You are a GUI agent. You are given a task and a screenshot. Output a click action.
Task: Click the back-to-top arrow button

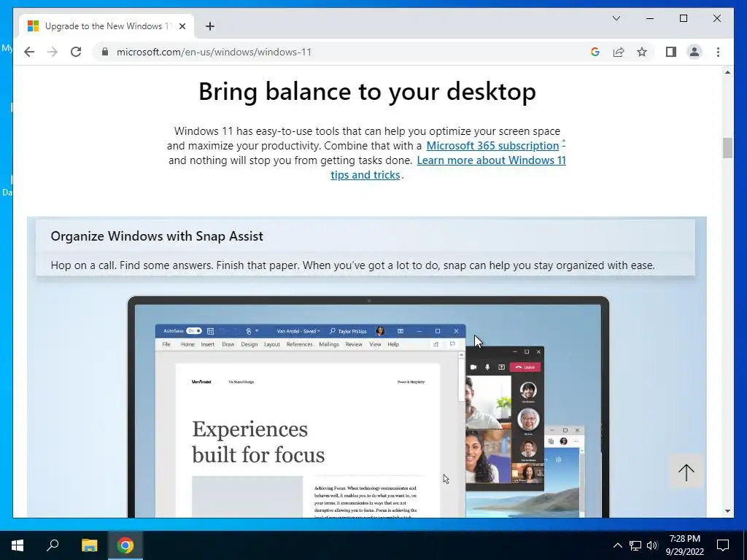[x=686, y=472]
